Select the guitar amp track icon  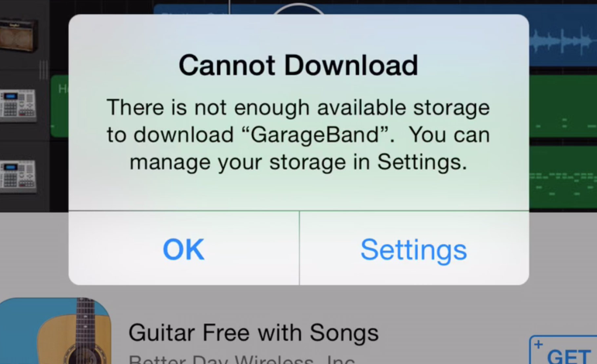click(x=19, y=36)
